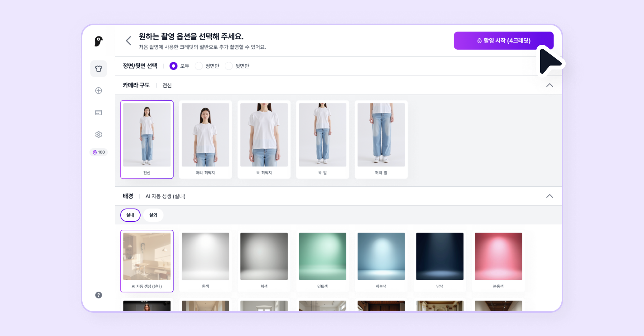This screenshot has height=336, width=644.
Task: Collapse the 카메라 구도 section chevron
Action: point(550,85)
